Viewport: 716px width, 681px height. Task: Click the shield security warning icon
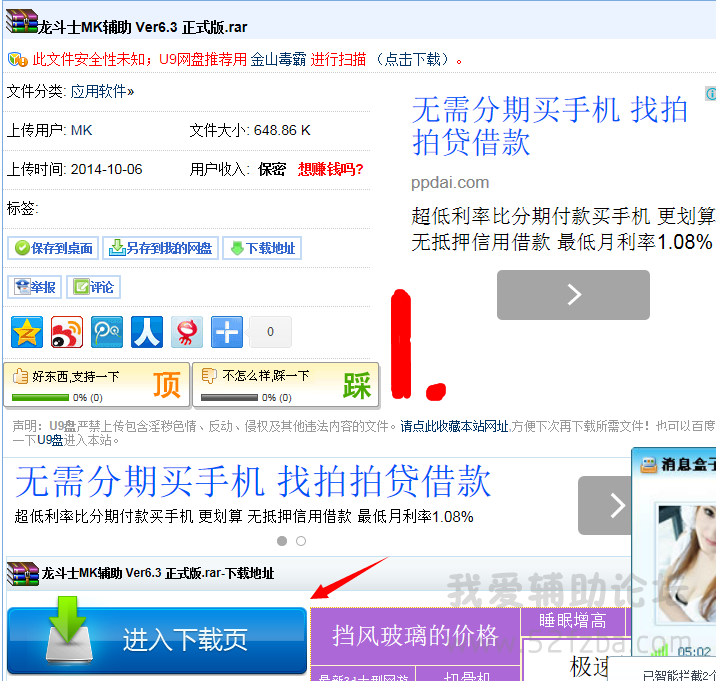pyautogui.click(x=18, y=59)
